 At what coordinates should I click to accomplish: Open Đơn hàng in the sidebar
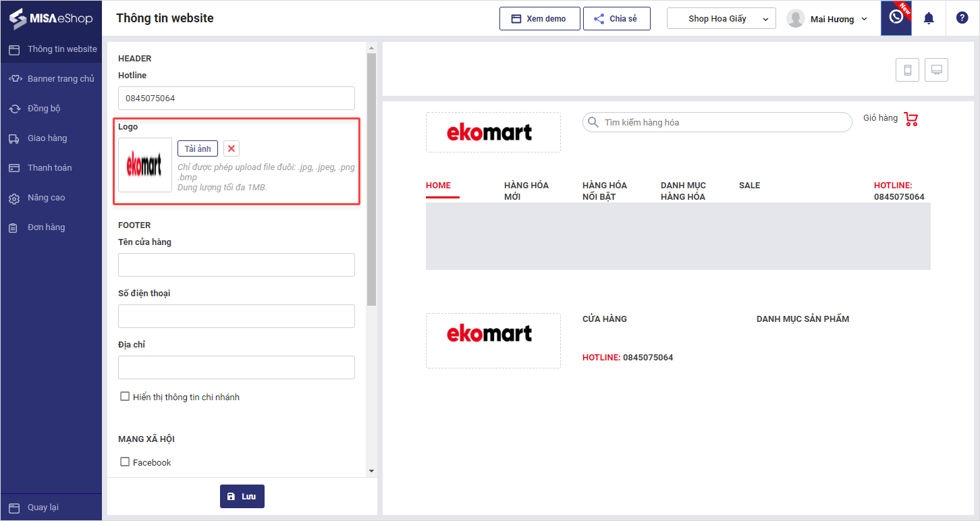51,227
